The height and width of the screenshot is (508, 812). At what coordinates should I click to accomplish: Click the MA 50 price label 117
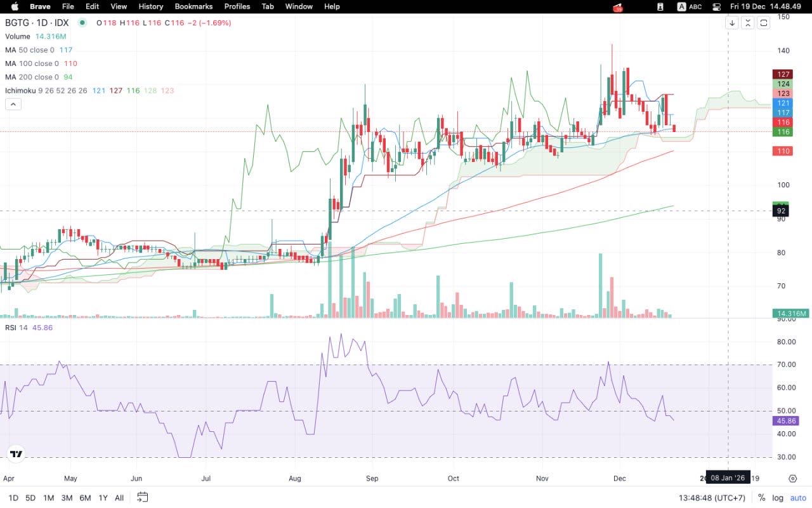tap(783, 112)
